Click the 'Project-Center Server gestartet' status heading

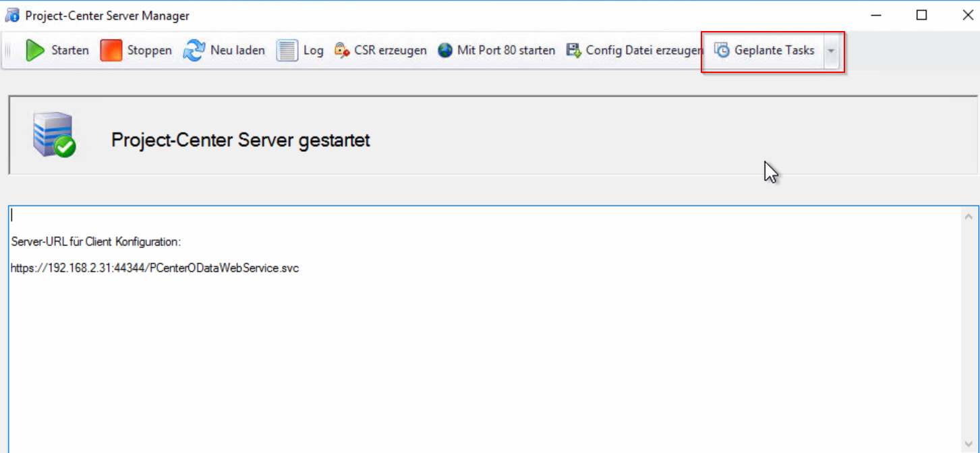240,140
